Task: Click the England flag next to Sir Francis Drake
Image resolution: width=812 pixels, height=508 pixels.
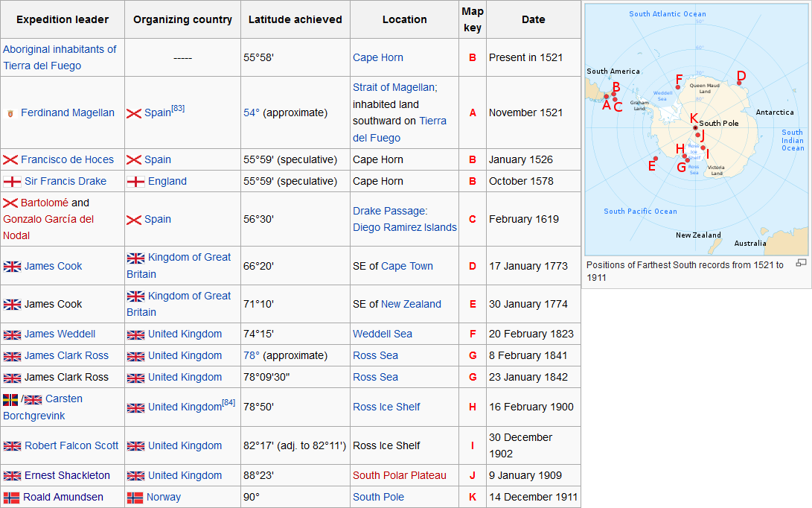Action: click(12, 182)
